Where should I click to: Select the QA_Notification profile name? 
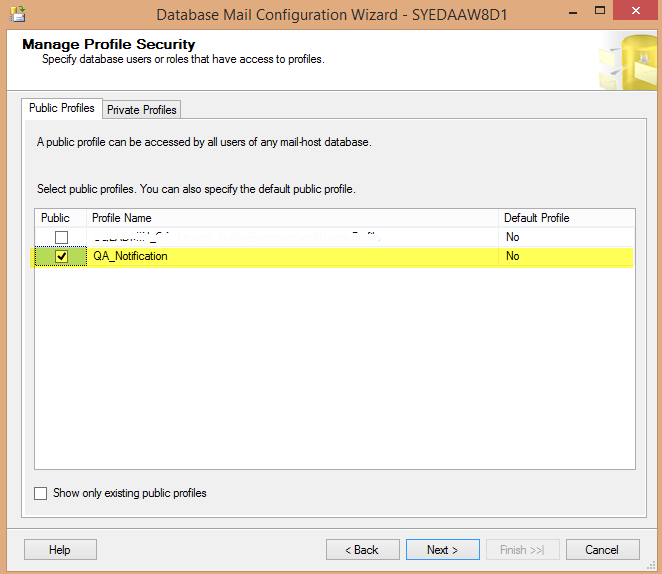pos(131,257)
